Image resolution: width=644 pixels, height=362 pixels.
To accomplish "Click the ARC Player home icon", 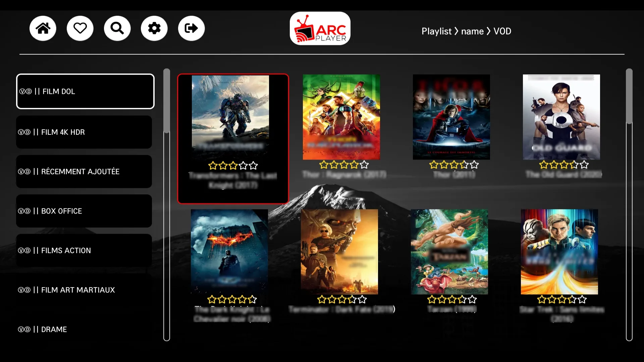I will coord(43,28).
